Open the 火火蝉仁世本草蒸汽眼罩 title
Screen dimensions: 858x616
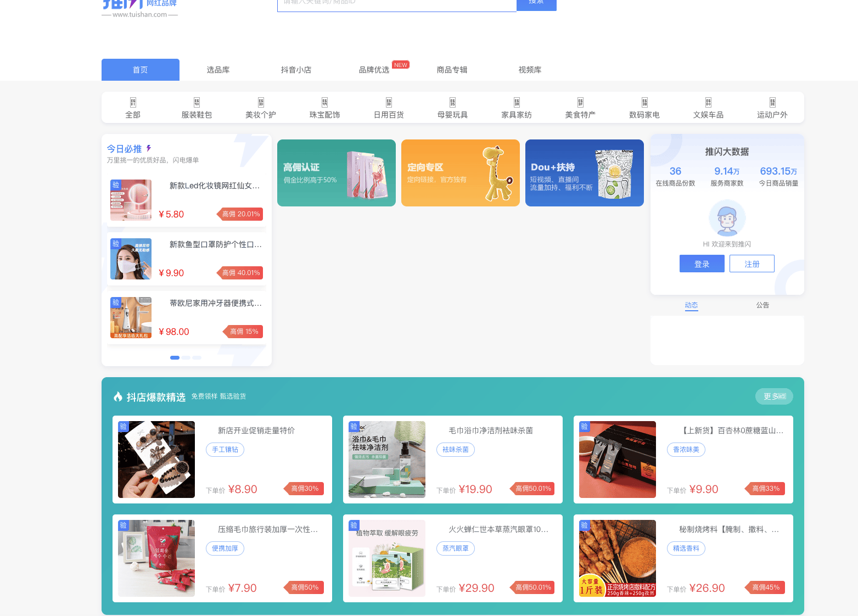tap(498, 529)
